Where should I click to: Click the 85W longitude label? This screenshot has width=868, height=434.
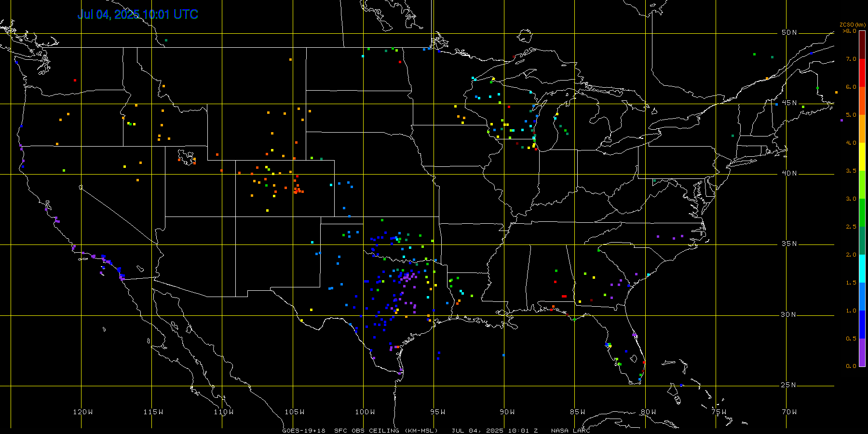pyautogui.click(x=578, y=412)
